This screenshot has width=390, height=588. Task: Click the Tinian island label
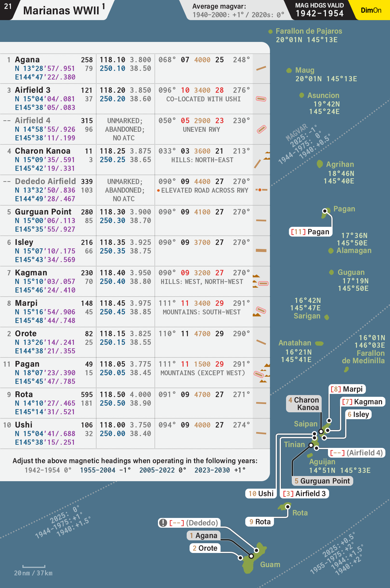click(294, 444)
